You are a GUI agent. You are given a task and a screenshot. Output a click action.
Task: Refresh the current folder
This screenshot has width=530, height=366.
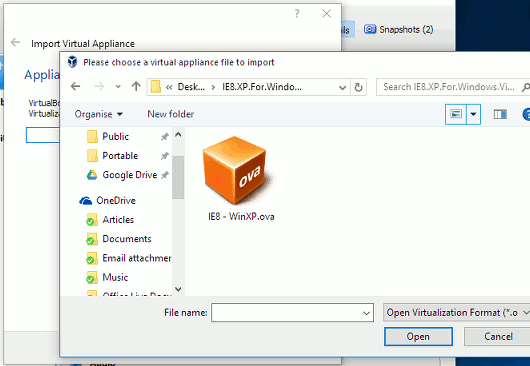[x=358, y=88]
